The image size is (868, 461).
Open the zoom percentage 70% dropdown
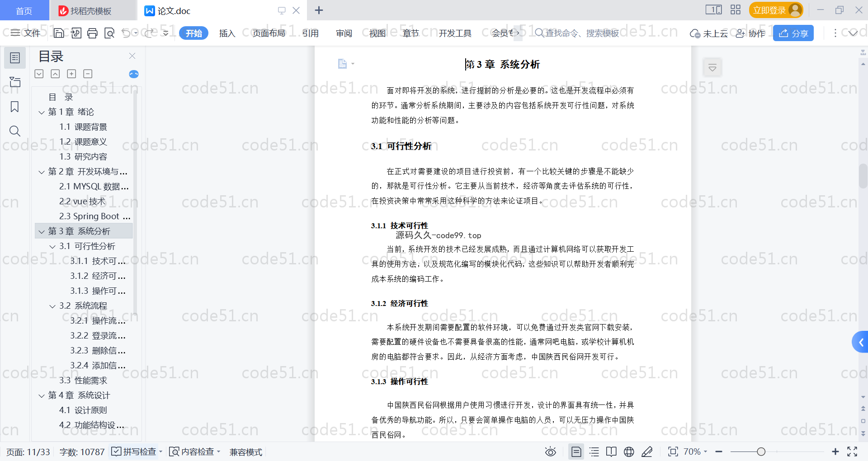(695, 452)
